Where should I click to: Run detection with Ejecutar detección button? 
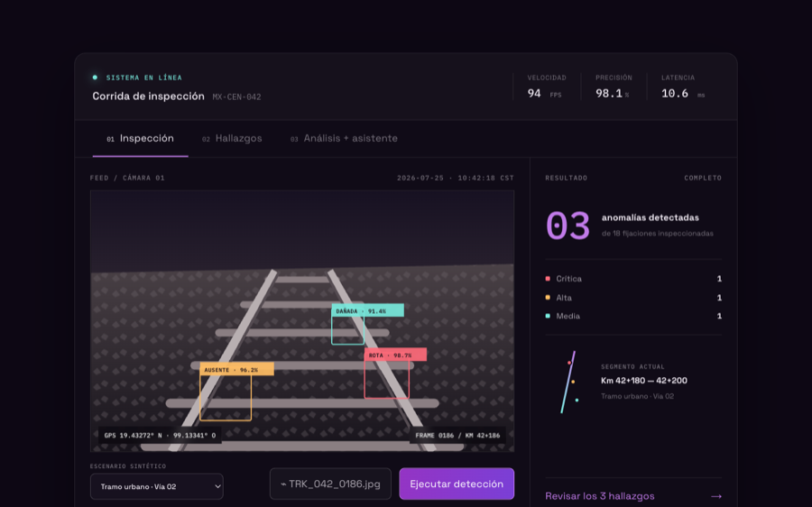pos(457,484)
